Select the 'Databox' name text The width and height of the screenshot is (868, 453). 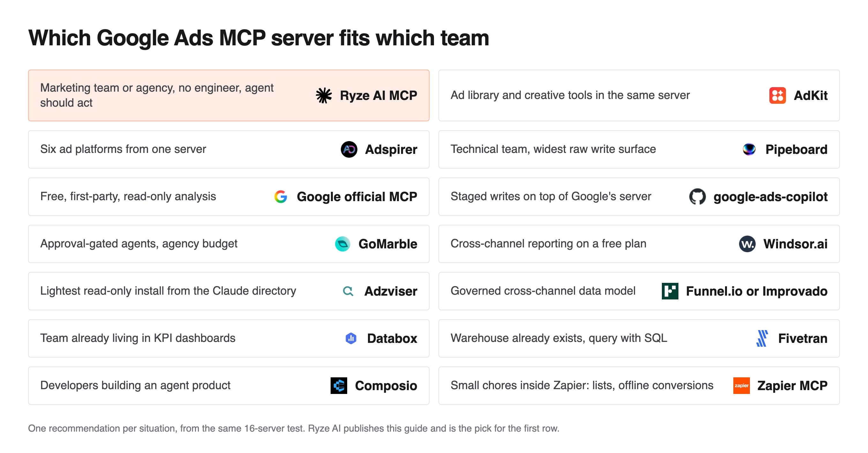point(392,338)
